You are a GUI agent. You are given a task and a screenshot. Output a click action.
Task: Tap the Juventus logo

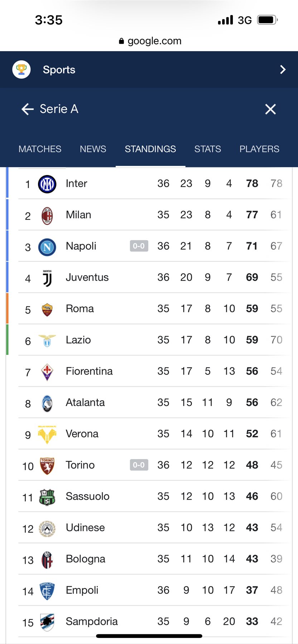[x=47, y=278]
